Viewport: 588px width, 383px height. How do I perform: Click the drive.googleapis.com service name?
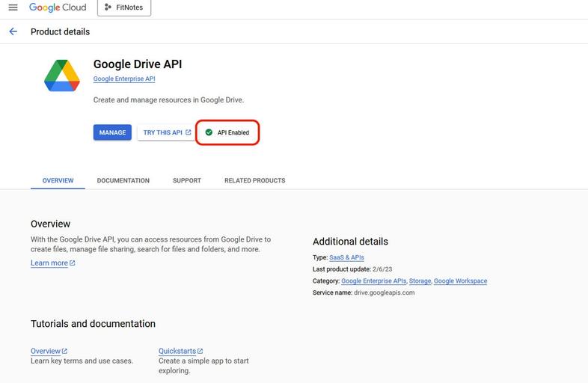point(385,292)
